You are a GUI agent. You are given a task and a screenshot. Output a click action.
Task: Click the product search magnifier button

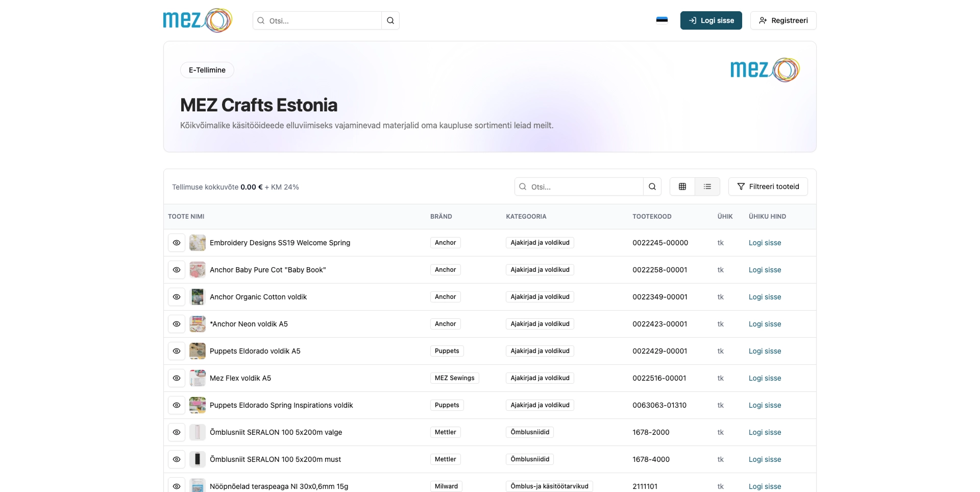(652, 186)
